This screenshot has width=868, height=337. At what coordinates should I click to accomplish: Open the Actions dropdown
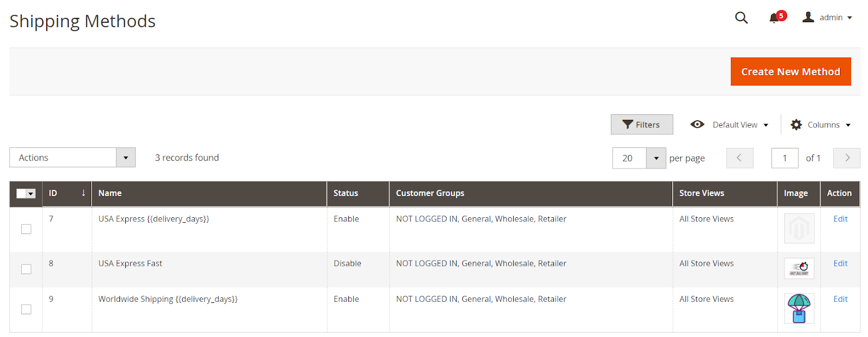(72, 158)
